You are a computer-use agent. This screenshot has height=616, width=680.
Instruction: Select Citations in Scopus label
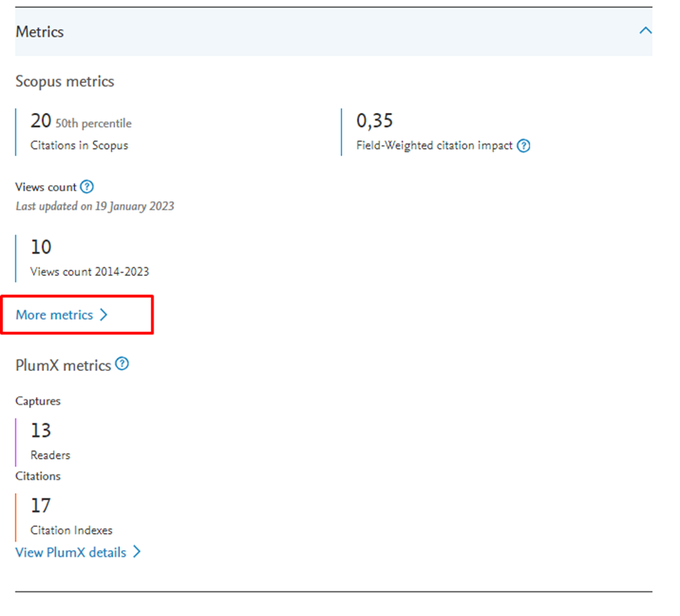pos(79,145)
